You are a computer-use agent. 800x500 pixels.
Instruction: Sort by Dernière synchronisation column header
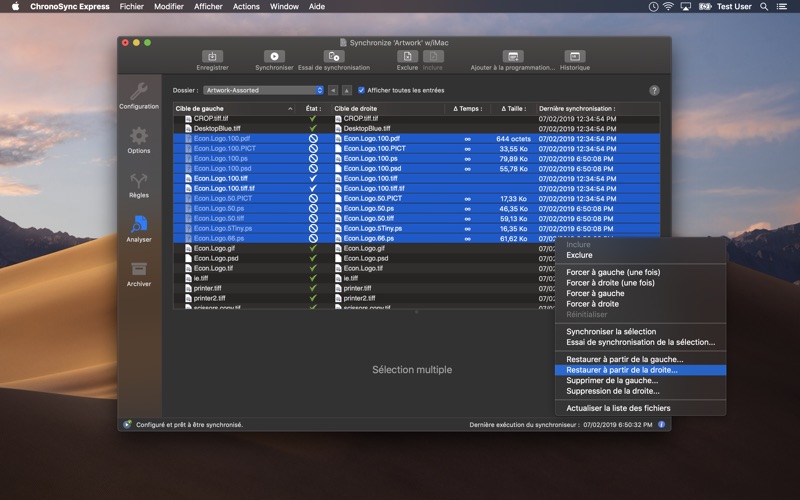point(598,109)
